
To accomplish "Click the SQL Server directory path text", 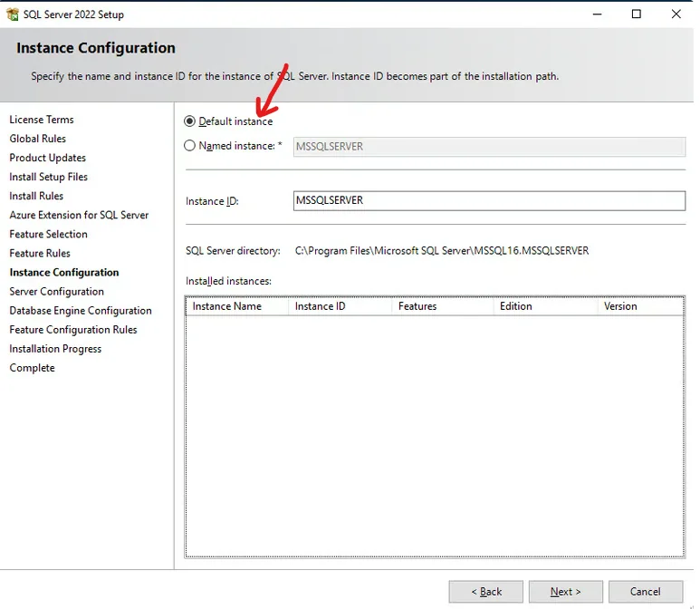I will 442,251.
